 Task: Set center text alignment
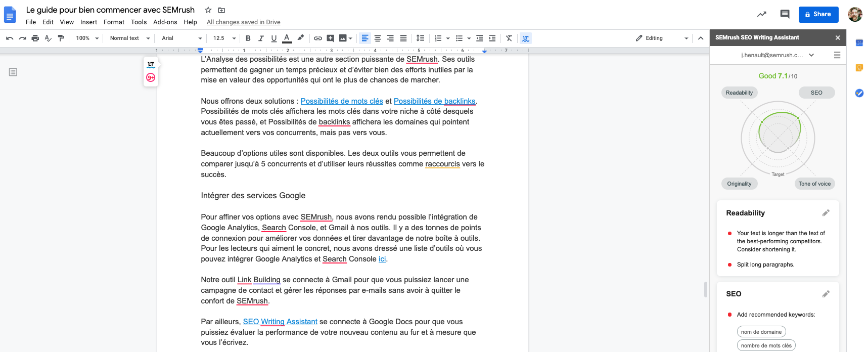click(378, 38)
